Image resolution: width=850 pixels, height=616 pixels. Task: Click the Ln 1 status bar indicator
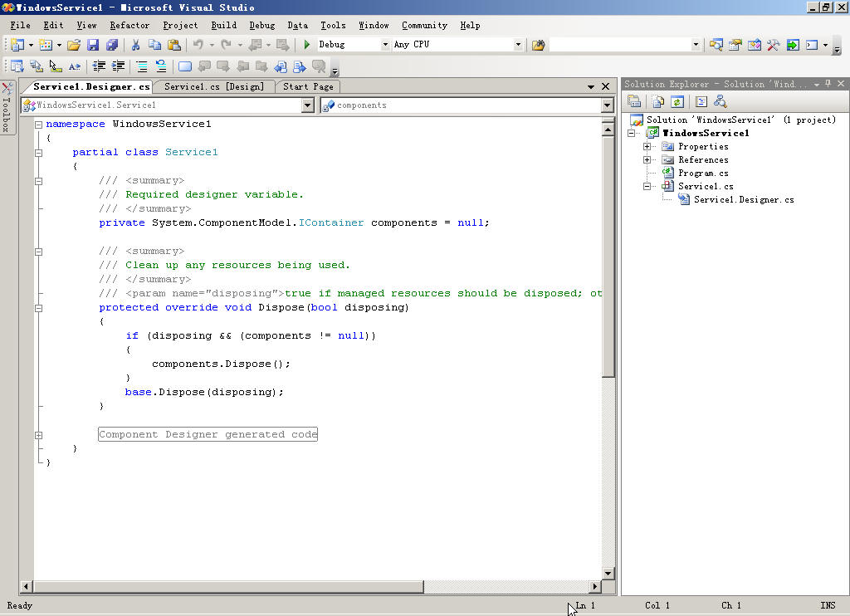pyautogui.click(x=585, y=606)
